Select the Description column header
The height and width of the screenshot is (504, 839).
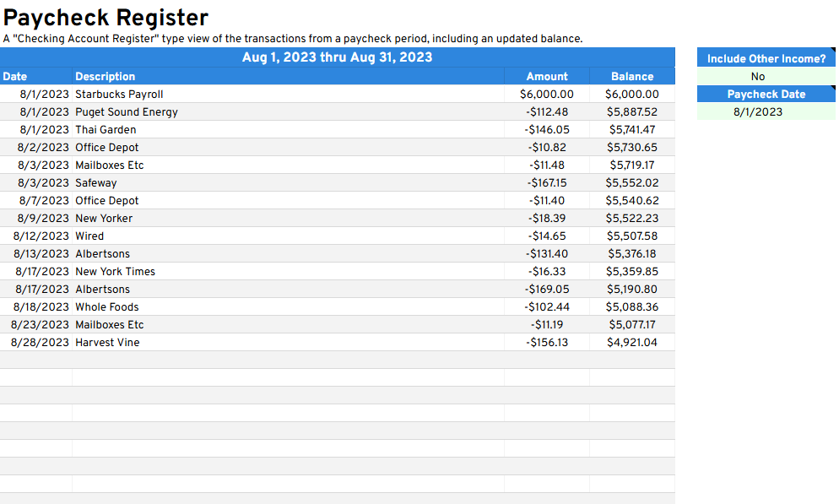[x=105, y=76]
